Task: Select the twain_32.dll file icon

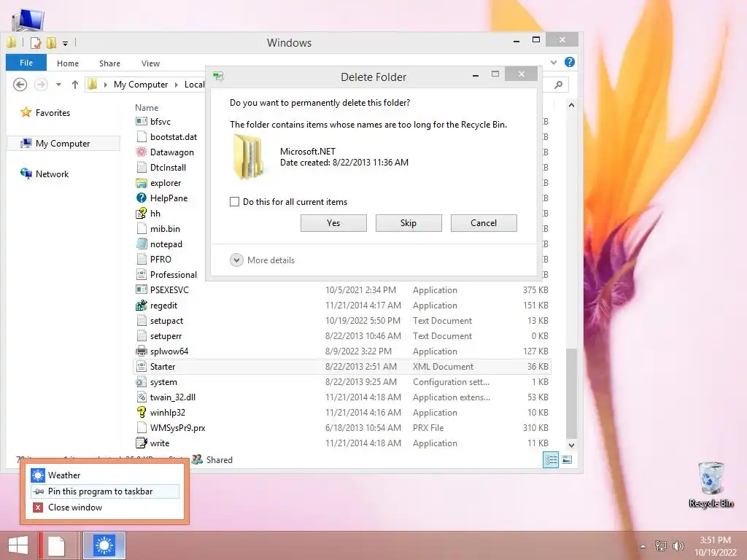Action: 142,397
